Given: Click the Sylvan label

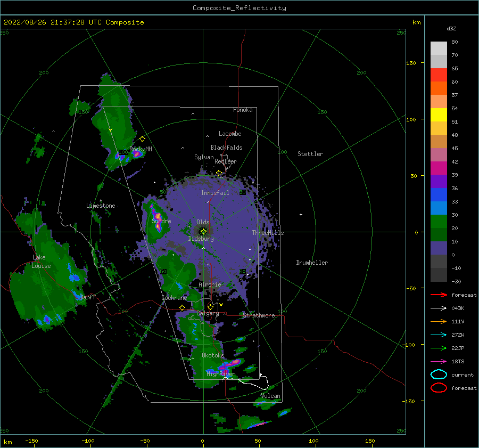Looking at the screenshot, I should click(204, 157).
